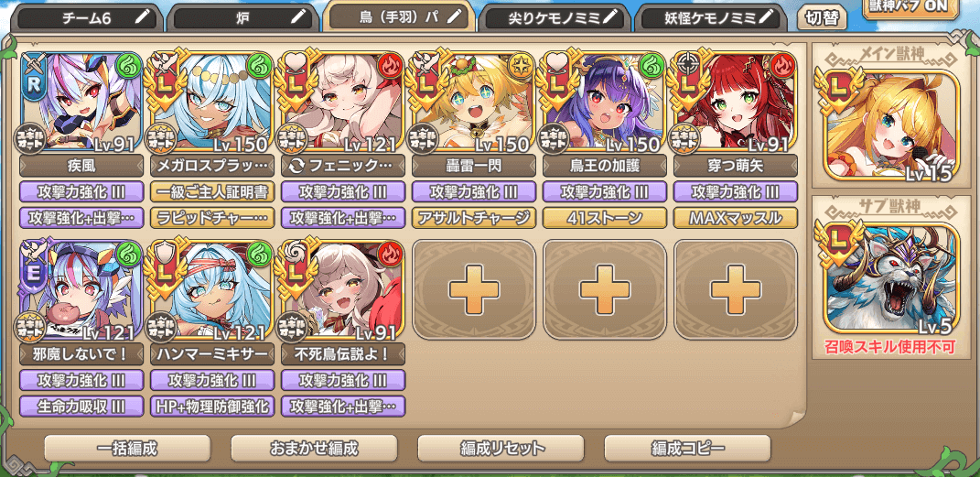Switch to the 炉 team tab

tap(243, 18)
